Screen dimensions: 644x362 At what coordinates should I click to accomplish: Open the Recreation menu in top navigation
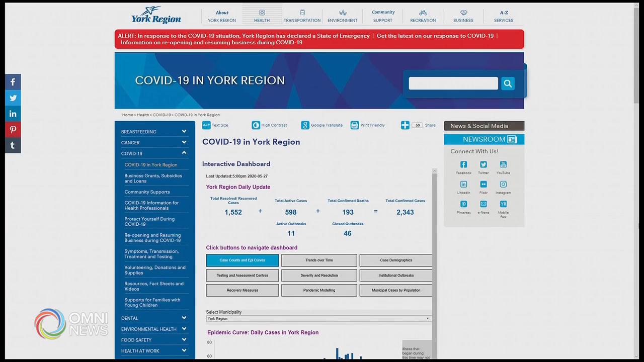(x=423, y=16)
